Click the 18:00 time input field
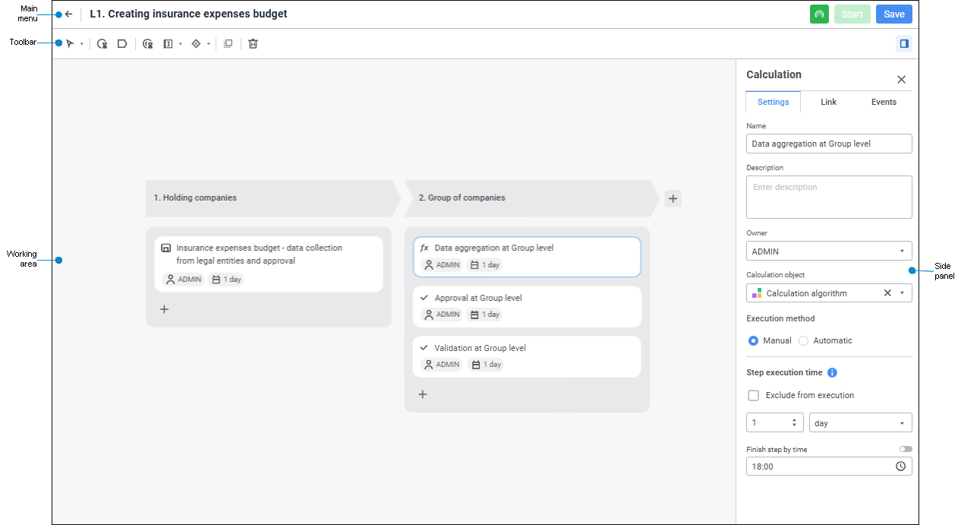Screen dimensions: 980x525 (829, 466)
